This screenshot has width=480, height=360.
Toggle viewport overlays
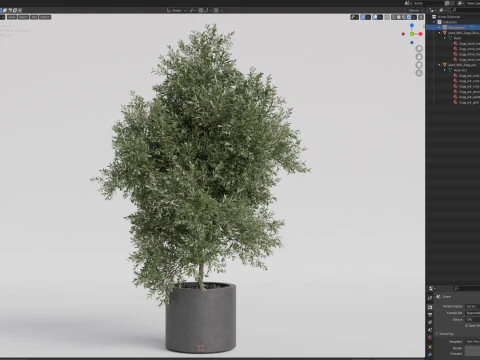pos(375,17)
